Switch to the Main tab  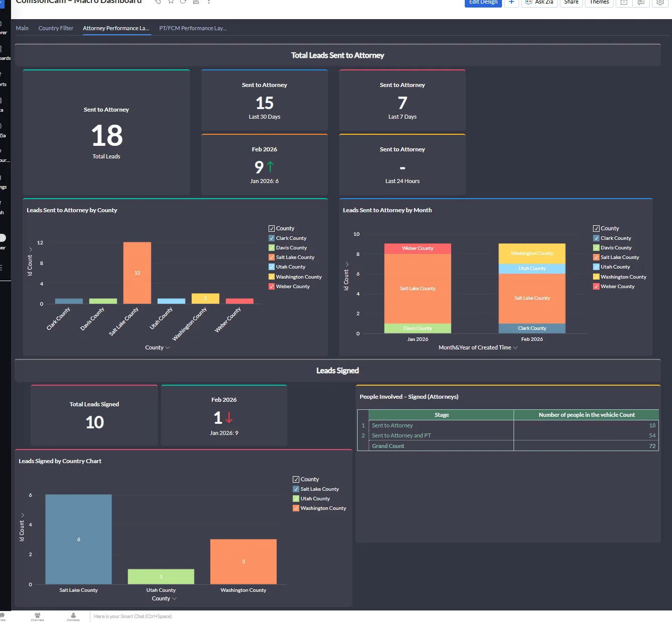(x=22, y=28)
